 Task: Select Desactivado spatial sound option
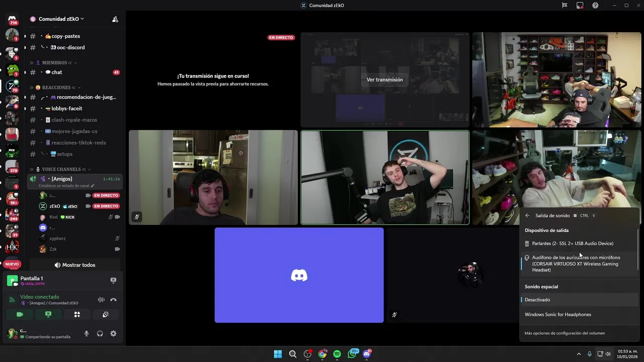click(x=579, y=300)
